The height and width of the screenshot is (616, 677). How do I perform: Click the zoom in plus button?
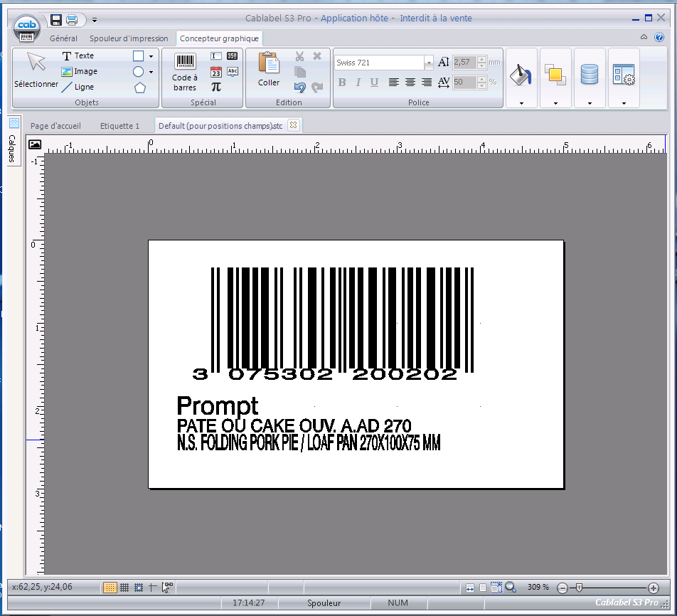[x=654, y=588]
